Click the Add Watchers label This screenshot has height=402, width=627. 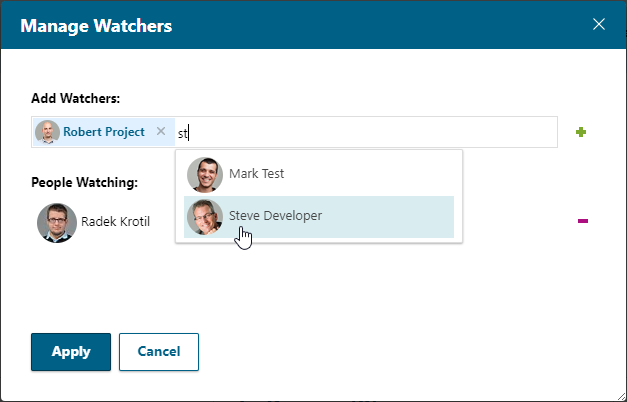click(x=76, y=98)
